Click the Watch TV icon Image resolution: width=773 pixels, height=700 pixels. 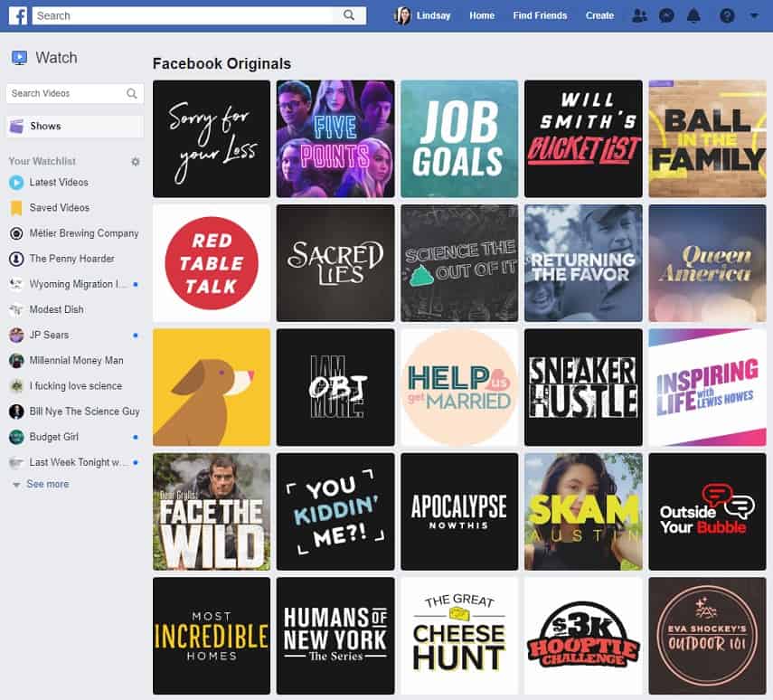click(x=19, y=58)
